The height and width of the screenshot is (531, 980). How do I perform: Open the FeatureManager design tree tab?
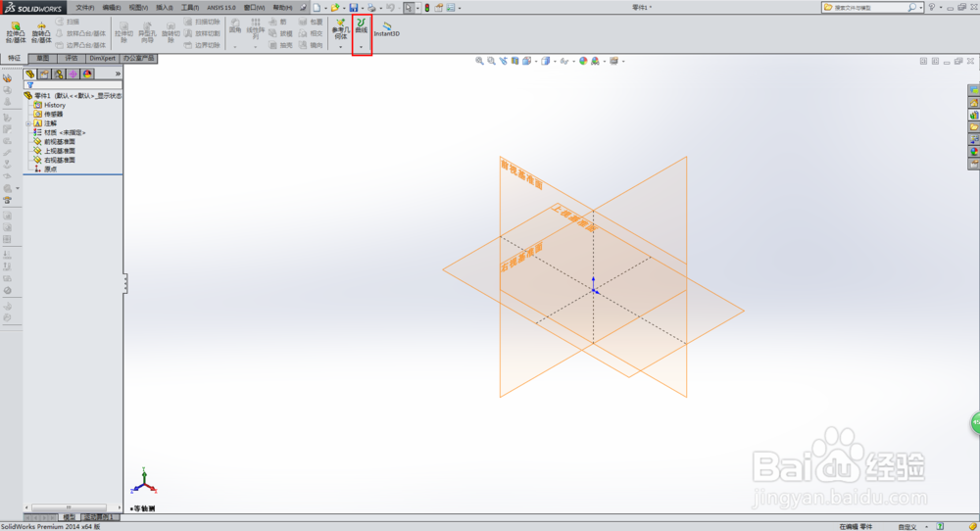(30, 73)
